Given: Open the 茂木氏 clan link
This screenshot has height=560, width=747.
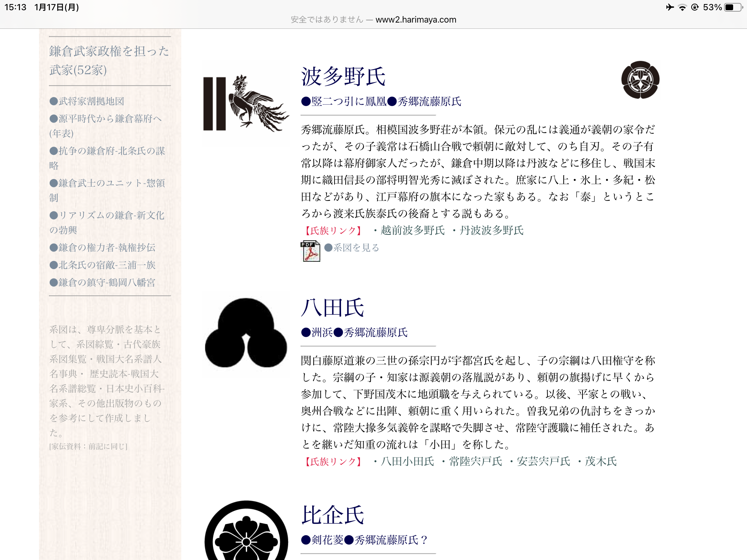Looking at the screenshot, I should [600, 462].
